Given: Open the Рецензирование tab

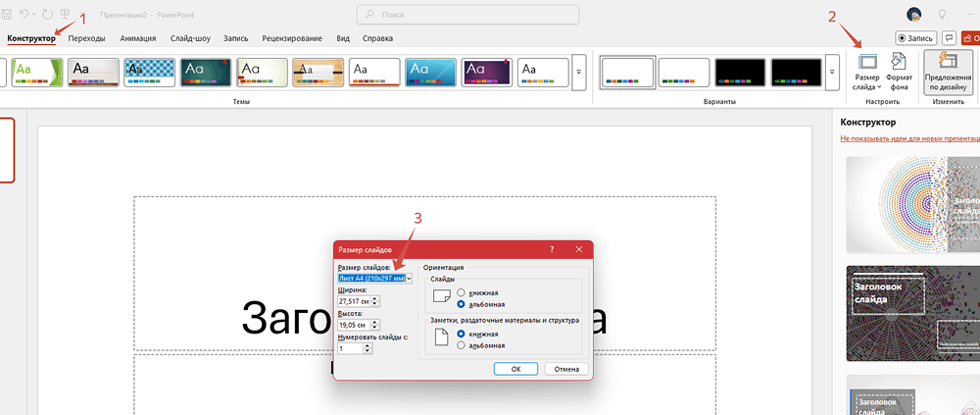Looking at the screenshot, I should tap(292, 38).
